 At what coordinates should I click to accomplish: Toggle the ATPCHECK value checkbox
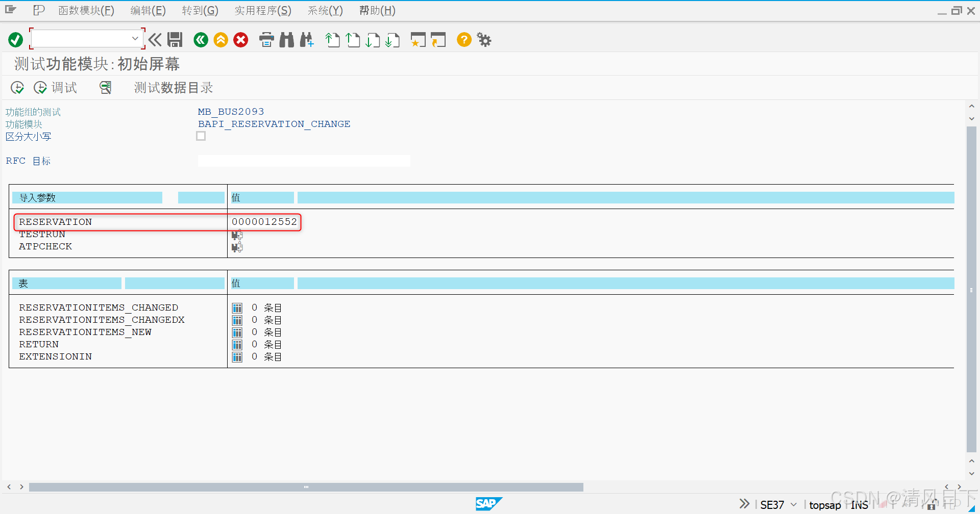coord(236,246)
